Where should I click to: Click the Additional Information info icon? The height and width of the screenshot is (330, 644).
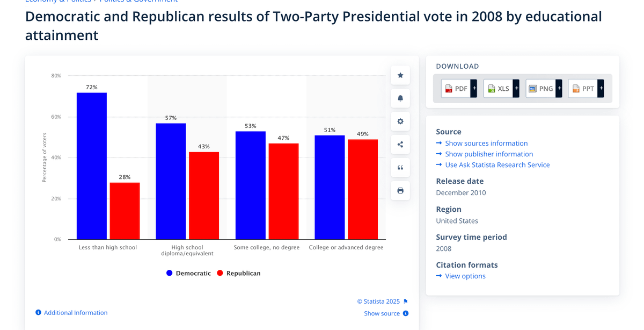pyautogui.click(x=39, y=313)
